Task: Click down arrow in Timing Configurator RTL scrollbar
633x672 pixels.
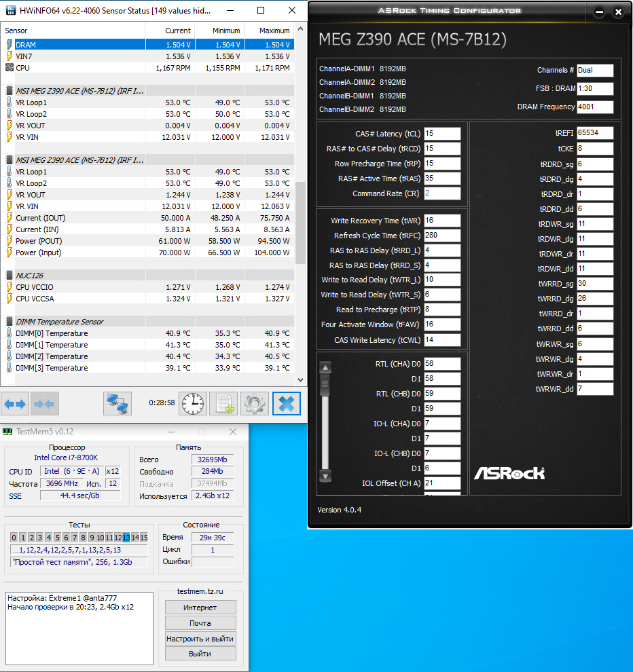Action: point(325,476)
